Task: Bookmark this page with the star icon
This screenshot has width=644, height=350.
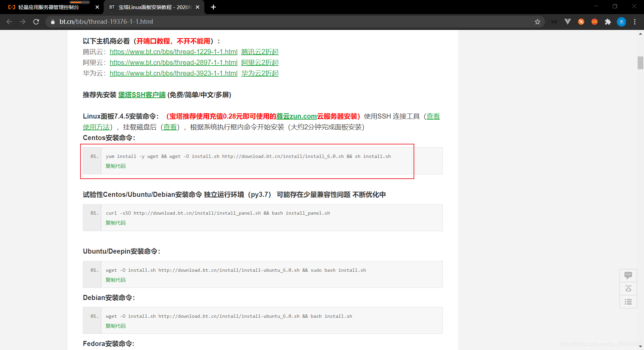Action: [537, 22]
